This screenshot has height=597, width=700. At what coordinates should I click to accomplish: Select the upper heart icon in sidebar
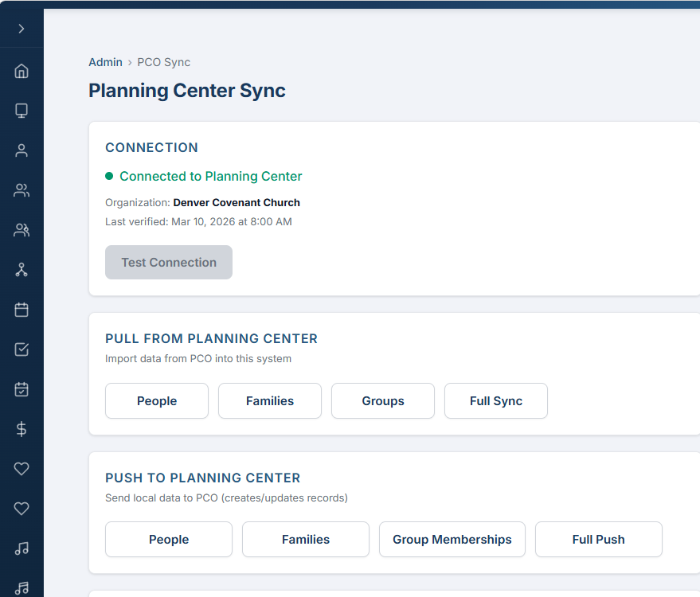(x=22, y=469)
